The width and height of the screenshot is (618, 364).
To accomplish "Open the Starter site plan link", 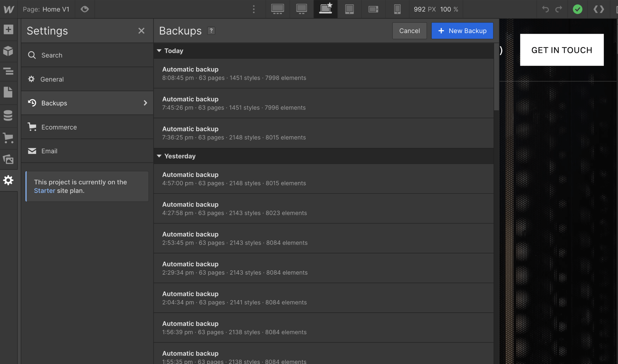I will 44,191.
